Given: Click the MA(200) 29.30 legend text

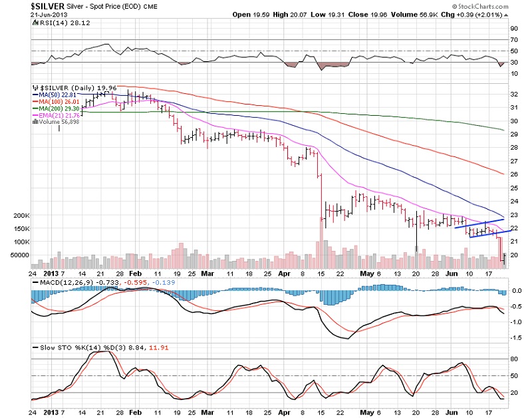Looking at the screenshot, I should pos(59,108).
